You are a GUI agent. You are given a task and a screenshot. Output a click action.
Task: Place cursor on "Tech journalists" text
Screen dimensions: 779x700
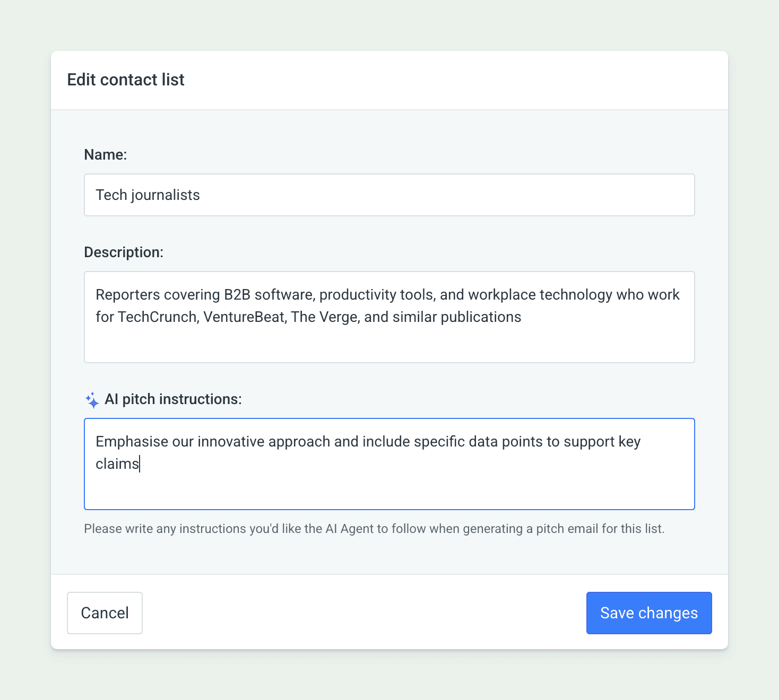[148, 195]
